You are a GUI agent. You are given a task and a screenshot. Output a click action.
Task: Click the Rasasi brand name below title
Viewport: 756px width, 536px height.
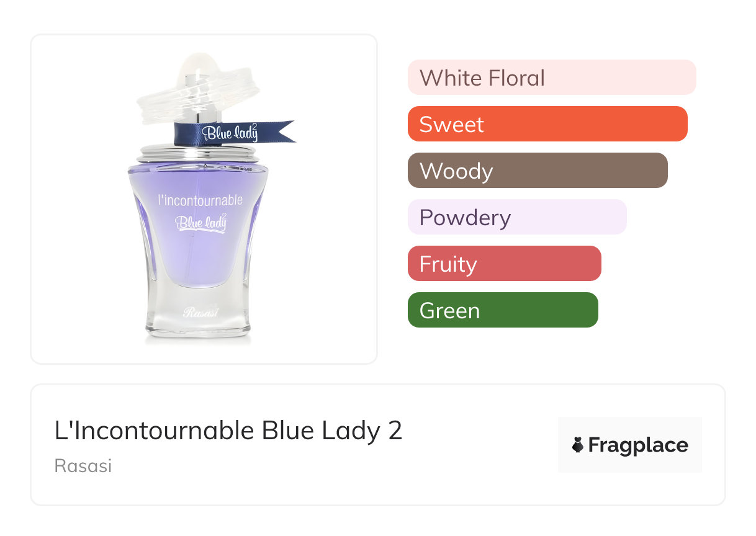pyautogui.click(x=83, y=465)
